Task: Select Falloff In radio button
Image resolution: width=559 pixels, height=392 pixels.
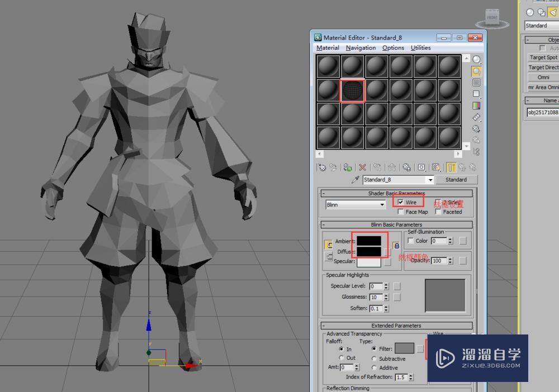Action: 341,349
